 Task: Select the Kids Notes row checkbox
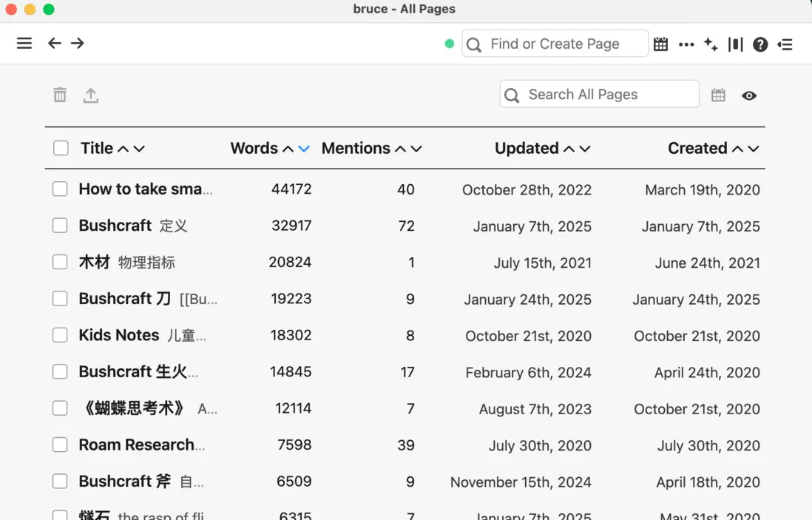pyautogui.click(x=60, y=336)
